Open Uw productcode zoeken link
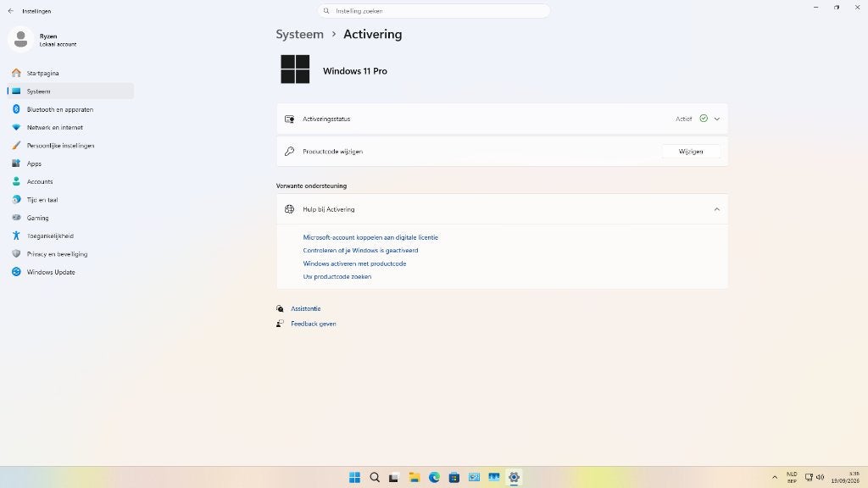Viewport: 868px width, 488px height. click(x=337, y=277)
